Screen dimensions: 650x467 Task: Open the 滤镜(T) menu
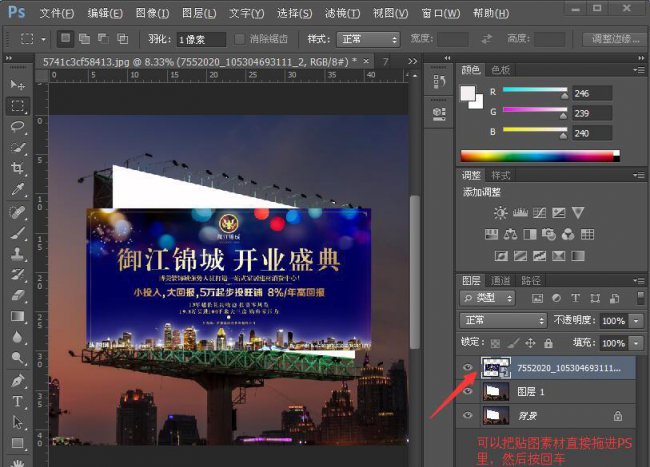[342, 13]
